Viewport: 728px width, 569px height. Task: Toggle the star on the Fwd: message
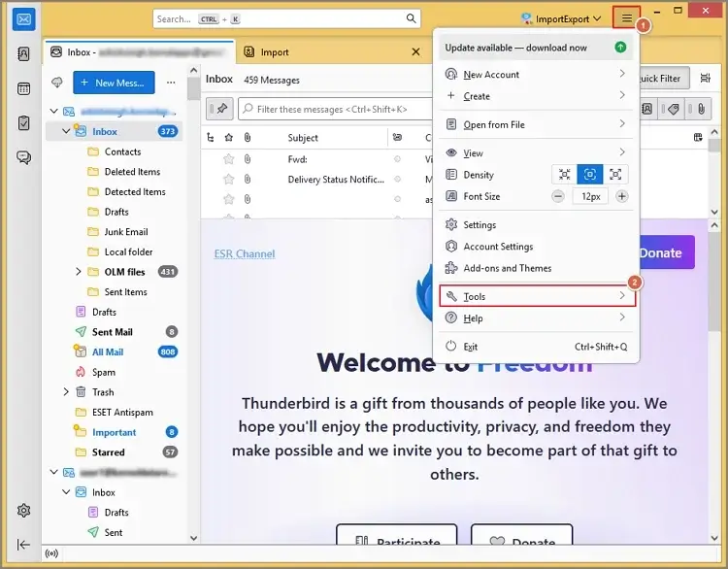(x=229, y=158)
